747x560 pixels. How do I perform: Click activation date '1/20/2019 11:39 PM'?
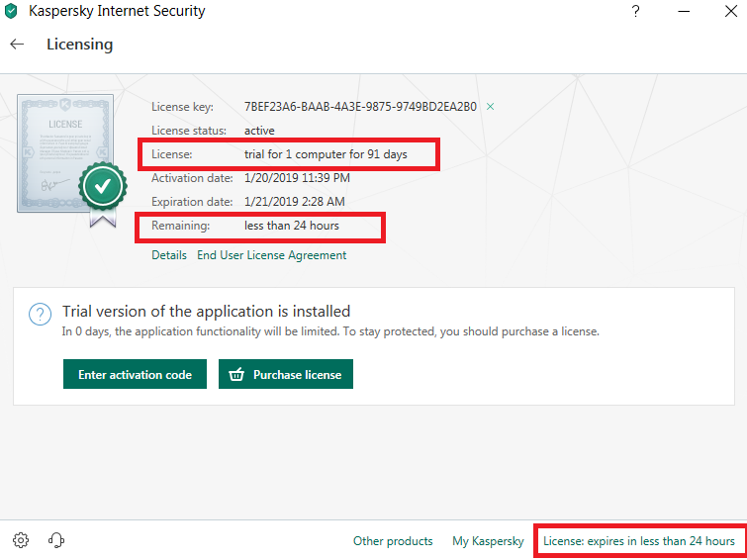297,178
